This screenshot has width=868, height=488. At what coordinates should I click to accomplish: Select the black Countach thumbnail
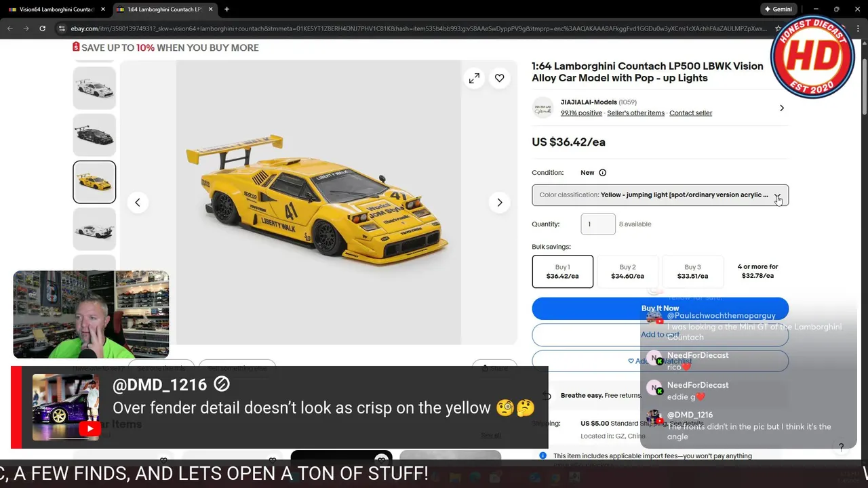pos(94,135)
